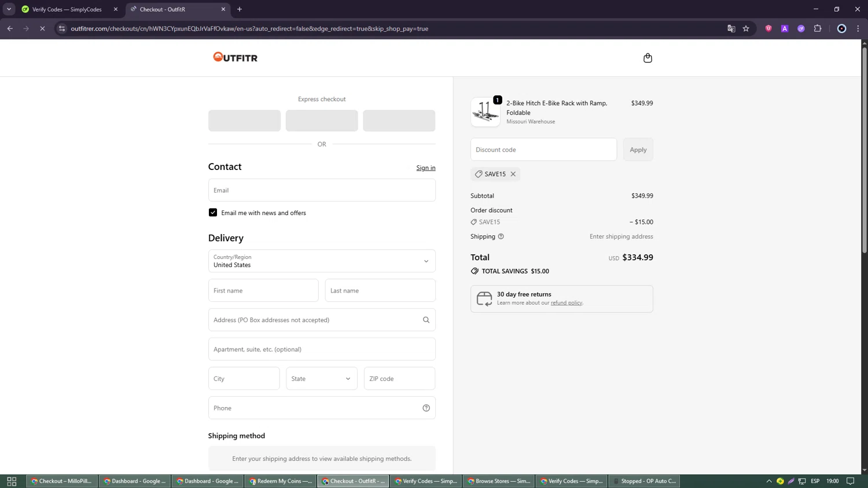Open the shopping bag cart icon

tap(648, 58)
